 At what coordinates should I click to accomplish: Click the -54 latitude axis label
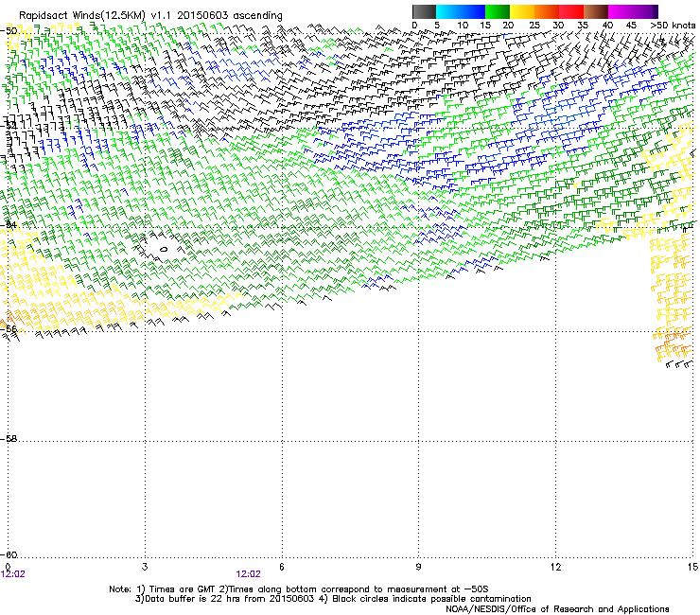point(9,224)
